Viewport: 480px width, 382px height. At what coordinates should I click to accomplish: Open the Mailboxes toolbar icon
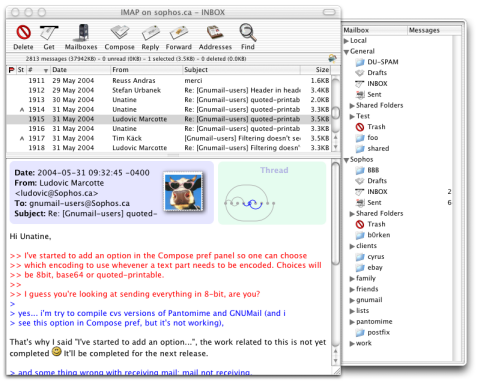tap(81, 33)
